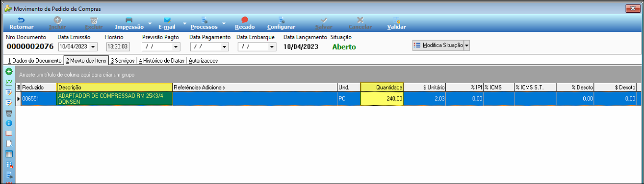Click the PC unit cell

[349, 98]
